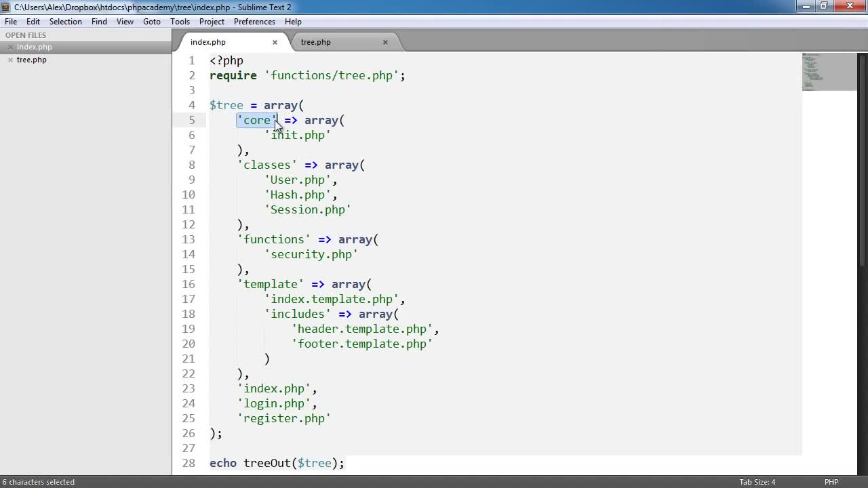
Task: Open the Goto menu
Action: pos(152,22)
